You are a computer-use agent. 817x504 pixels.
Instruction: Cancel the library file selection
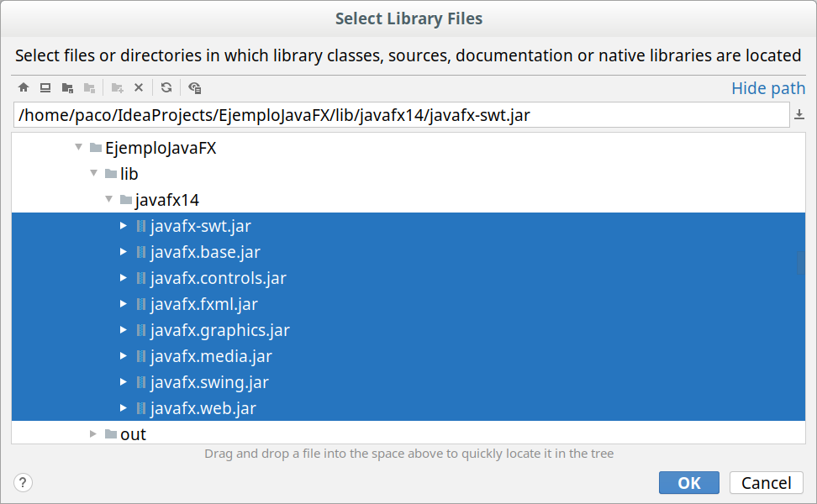(766, 482)
